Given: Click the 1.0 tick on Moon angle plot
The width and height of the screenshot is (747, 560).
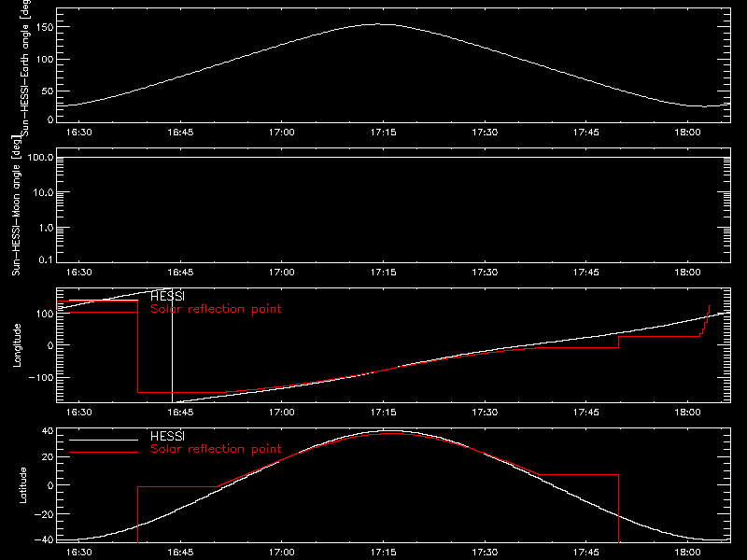Looking at the screenshot, I should coord(46,228).
